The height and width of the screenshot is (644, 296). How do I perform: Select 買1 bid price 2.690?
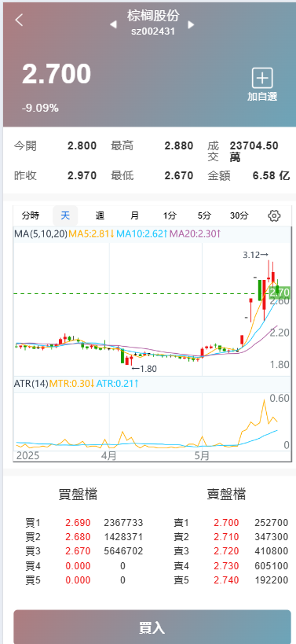tap(78, 523)
